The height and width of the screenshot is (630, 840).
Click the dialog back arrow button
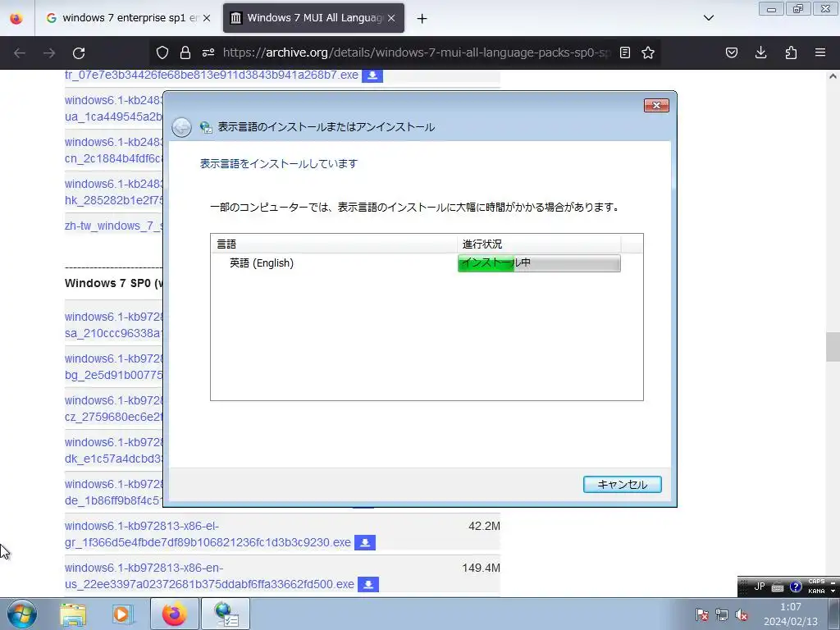[x=181, y=127]
